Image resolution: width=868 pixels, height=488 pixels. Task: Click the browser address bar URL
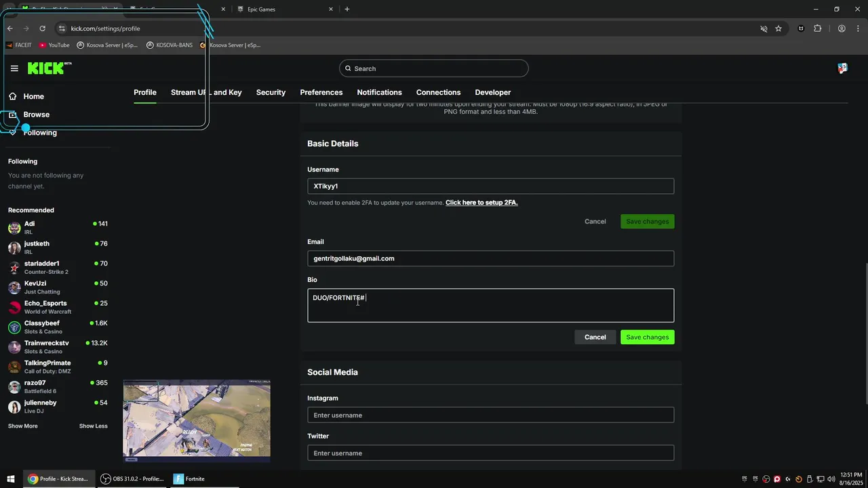click(106, 28)
